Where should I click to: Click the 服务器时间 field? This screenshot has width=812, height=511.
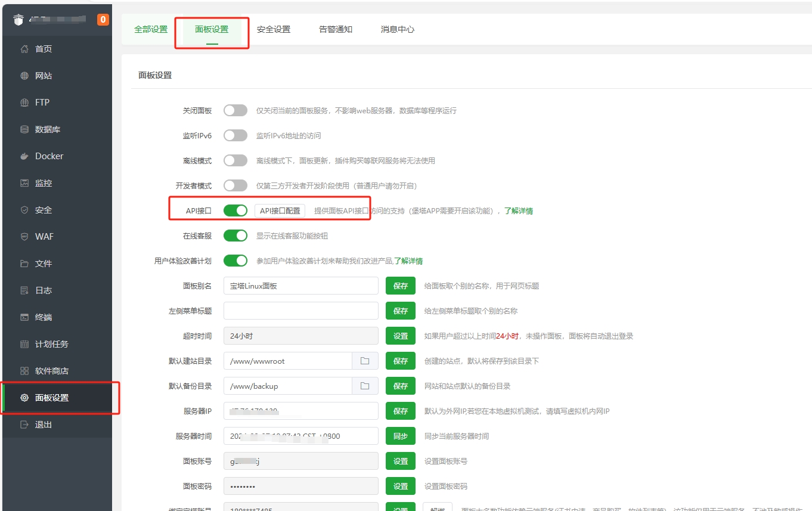pos(301,436)
